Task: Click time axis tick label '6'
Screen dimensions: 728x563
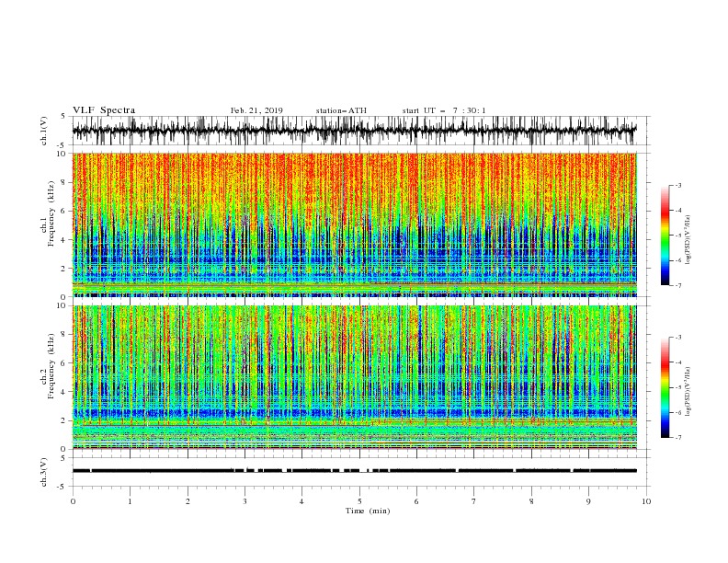Action: click(416, 501)
